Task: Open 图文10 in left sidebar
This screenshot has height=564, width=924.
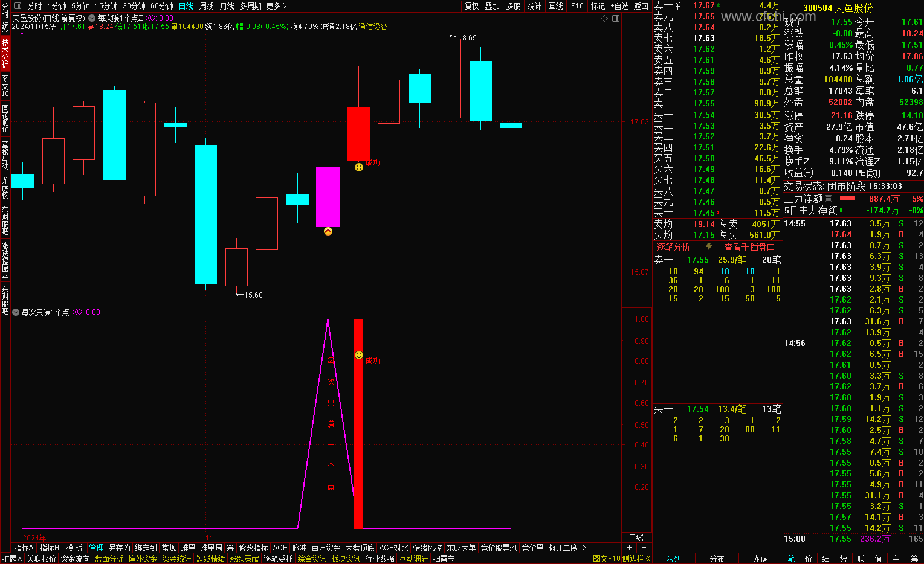Action: [x=5, y=86]
